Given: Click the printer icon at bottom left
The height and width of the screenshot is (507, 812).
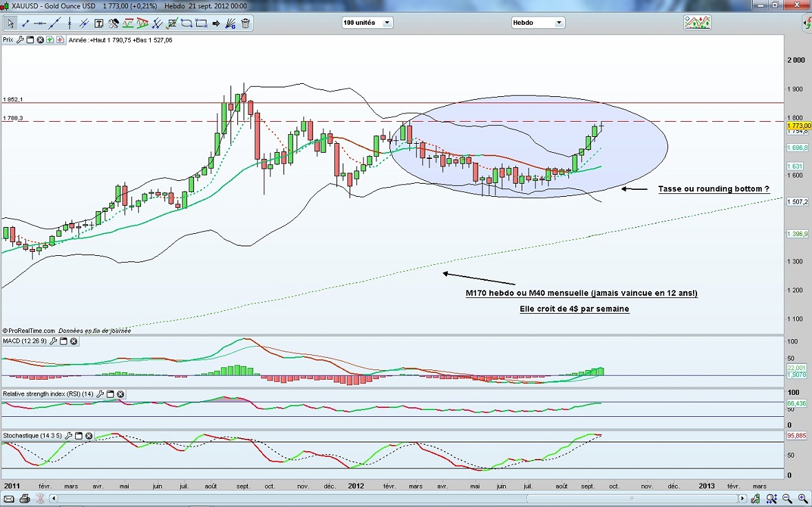Looking at the screenshot, I should tap(25, 498).
